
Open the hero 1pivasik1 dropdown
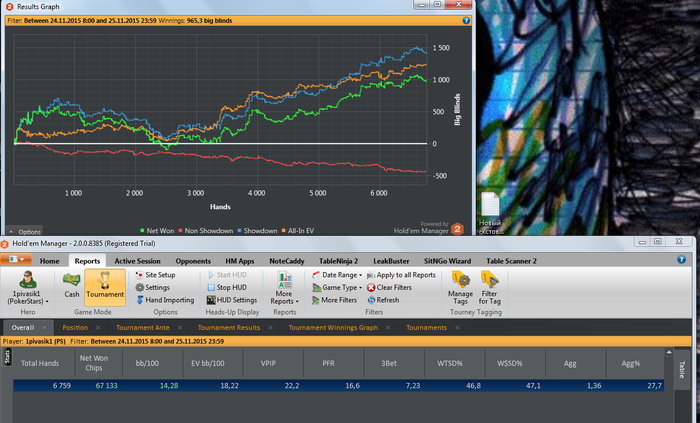(x=28, y=287)
